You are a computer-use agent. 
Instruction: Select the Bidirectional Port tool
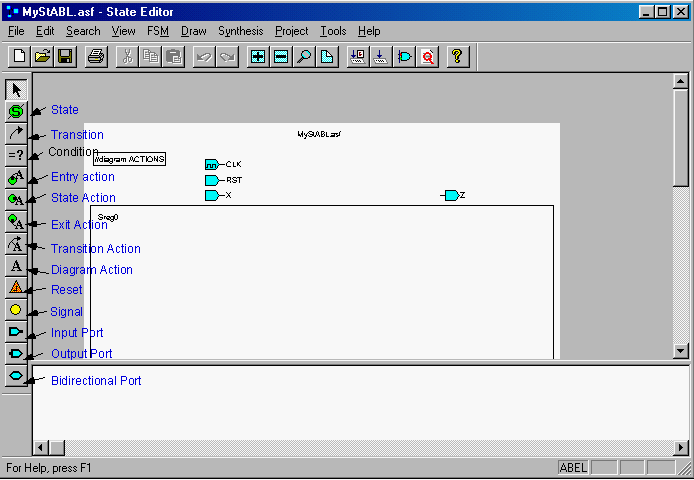click(x=16, y=375)
